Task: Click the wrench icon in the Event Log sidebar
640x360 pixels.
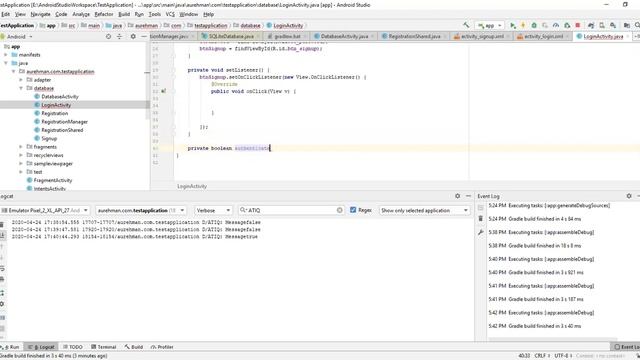Action: 480,232
